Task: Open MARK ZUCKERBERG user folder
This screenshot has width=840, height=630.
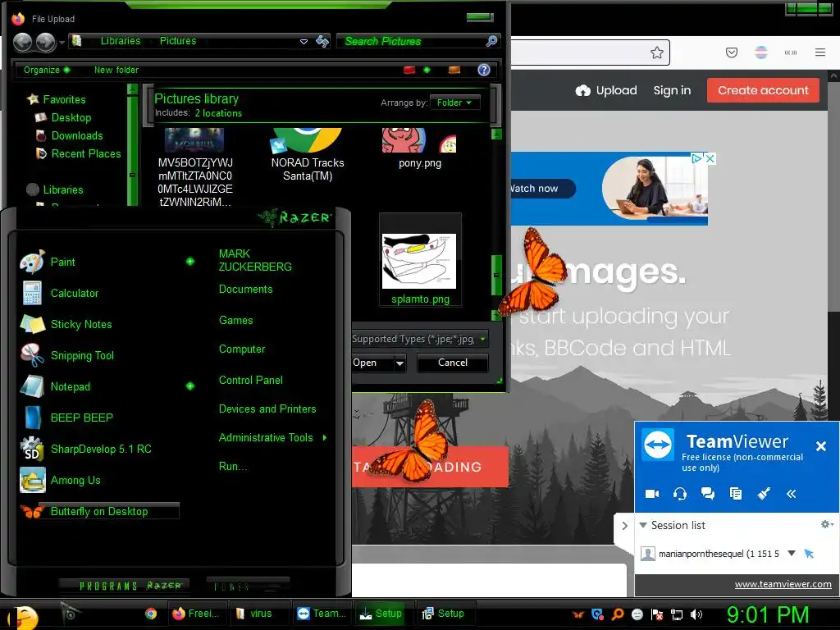Action: 255,260
